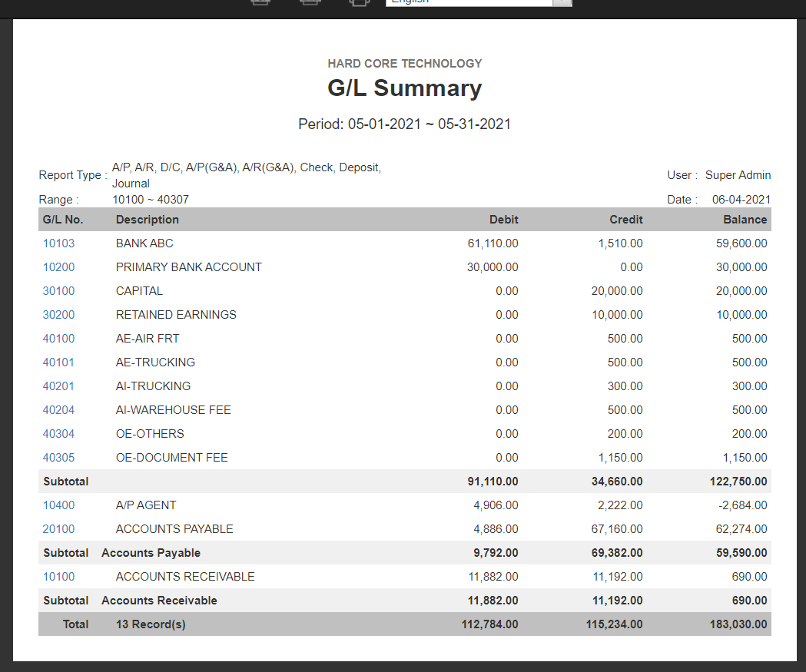
Task: Click CAPITAL credit value 20,000.00
Action: pos(617,291)
